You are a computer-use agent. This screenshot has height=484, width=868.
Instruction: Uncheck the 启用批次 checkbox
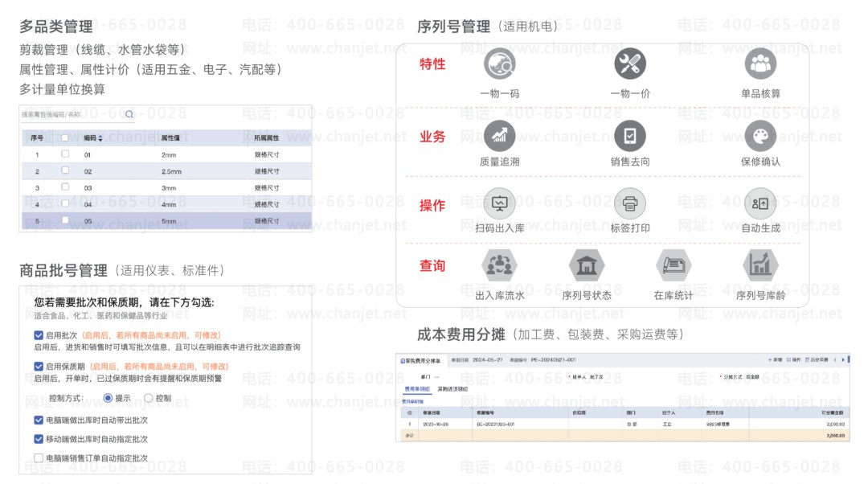[39, 335]
